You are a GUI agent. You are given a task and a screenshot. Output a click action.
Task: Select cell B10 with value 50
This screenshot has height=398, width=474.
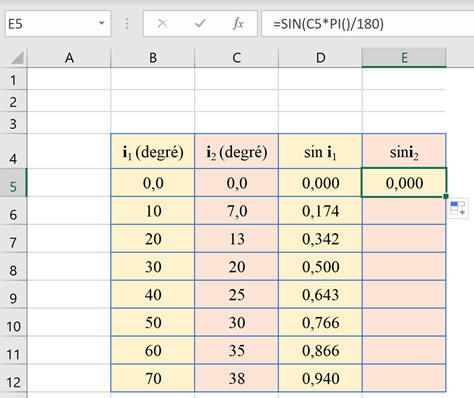coord(153,322)
